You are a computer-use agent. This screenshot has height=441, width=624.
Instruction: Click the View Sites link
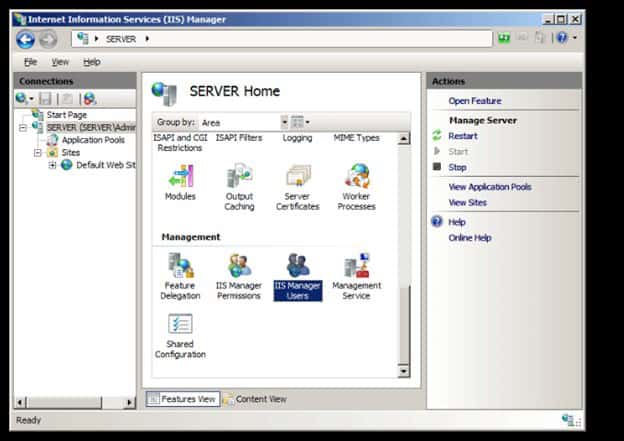click(468, 203)
